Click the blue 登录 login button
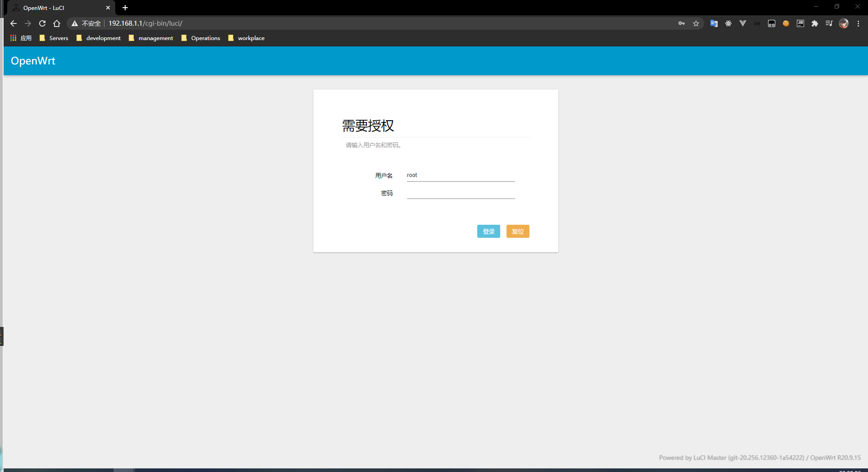868x472 pixels. coord(488,231)
